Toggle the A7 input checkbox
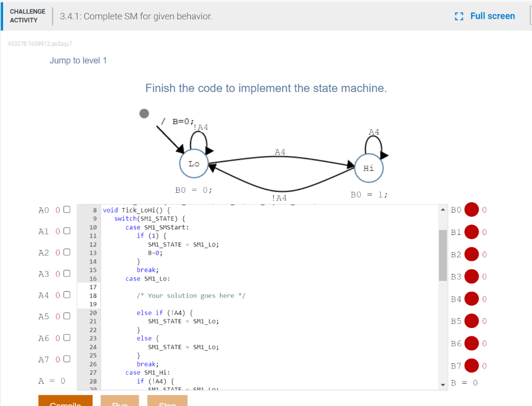The height and width of the screenshot is (406, 532). (66, 358)
